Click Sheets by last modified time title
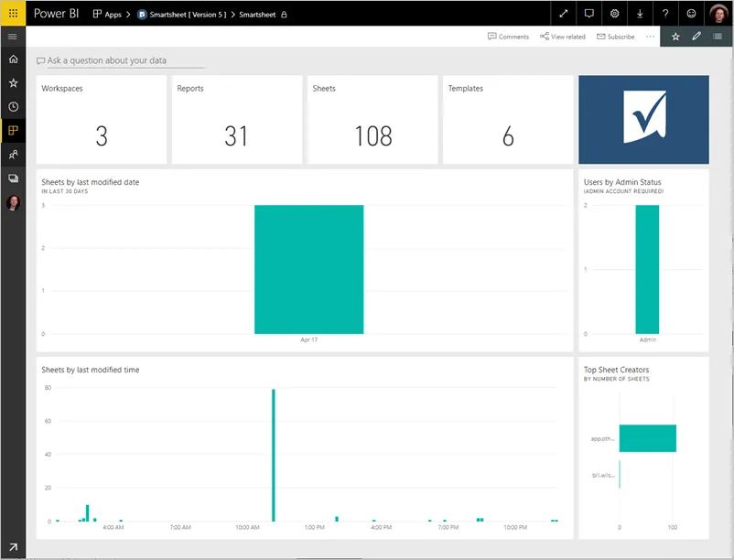This screenshot has width=734, height=560. point(90,370)
